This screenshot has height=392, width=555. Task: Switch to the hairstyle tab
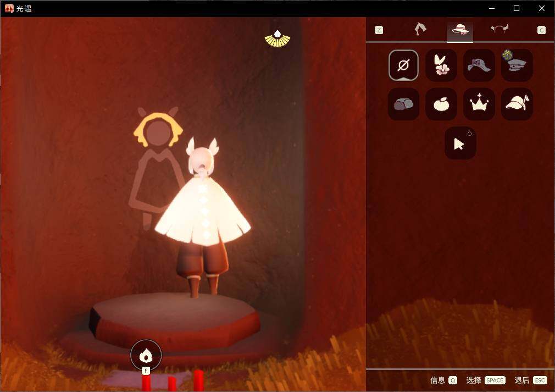click(420, 29)
